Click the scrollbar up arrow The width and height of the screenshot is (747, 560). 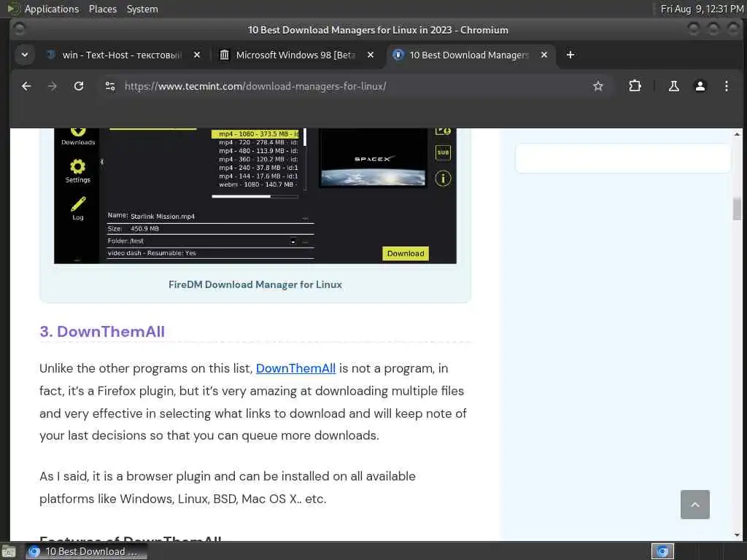tap(737, 134)
